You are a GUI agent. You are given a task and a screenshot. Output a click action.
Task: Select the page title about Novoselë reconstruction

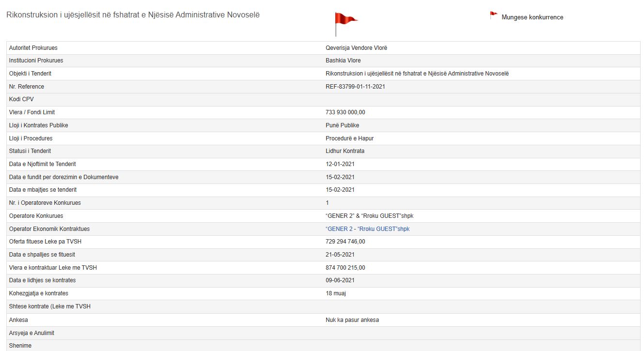click(x=133, y=15)
